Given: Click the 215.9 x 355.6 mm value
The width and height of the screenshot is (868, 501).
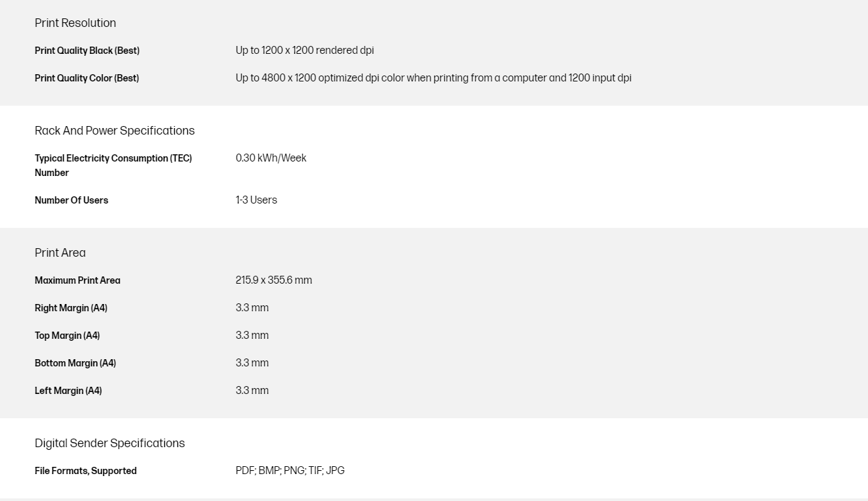Looking at the screenshot, I should (x=274, y=280).
